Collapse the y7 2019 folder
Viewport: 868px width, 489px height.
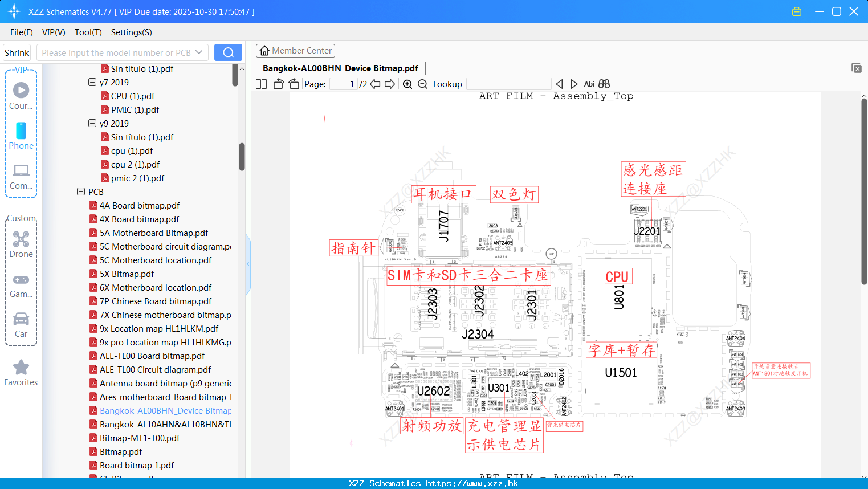pyautogui.click(x=92, y=82)
